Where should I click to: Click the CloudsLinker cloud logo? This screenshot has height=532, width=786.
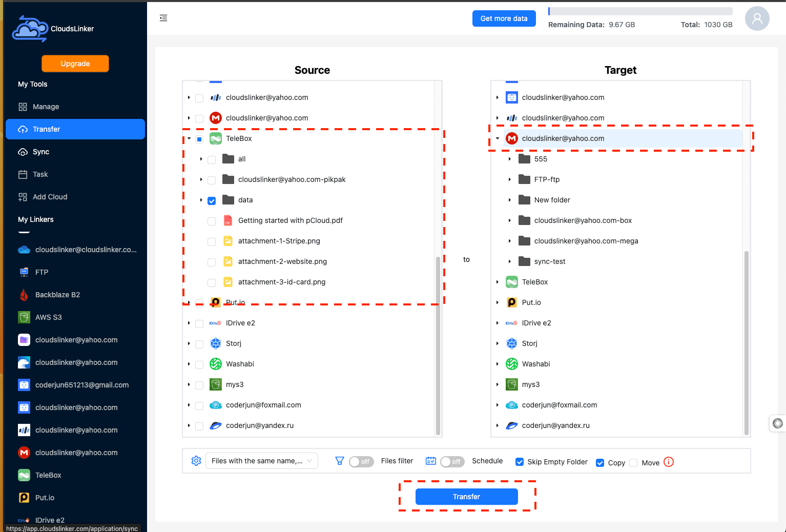tap(30, 29)
